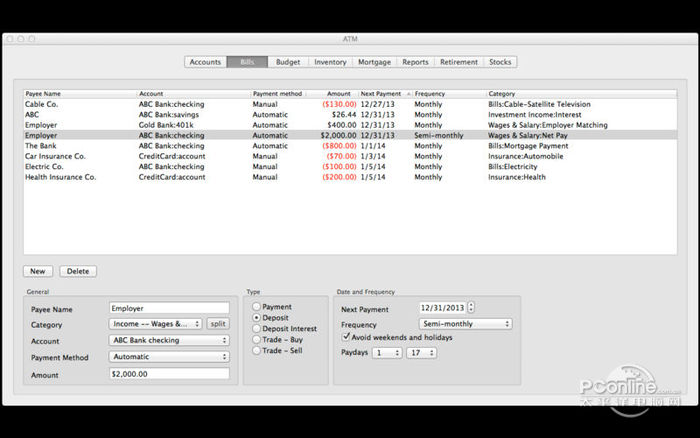
Task: Select the Health Insurance Co. row
Action: coord(350,177)
